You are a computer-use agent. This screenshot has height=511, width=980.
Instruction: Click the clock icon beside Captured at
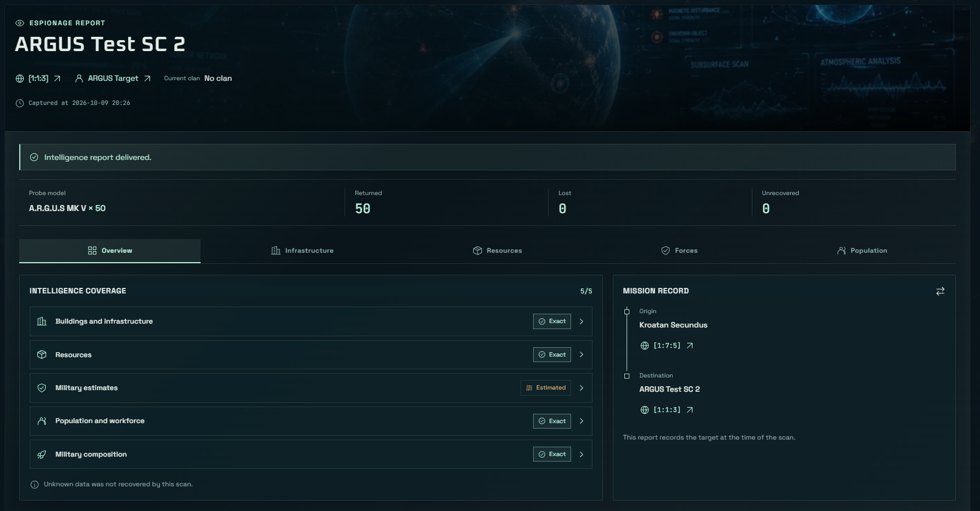tap(20, 103)
